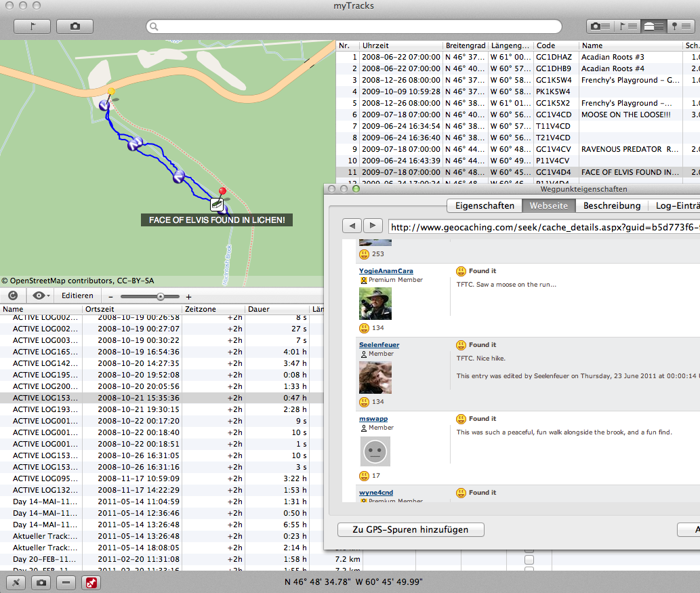Click the magnifier icon in the search field
Viewport: 700px width, 593px height.
[154, 27]
